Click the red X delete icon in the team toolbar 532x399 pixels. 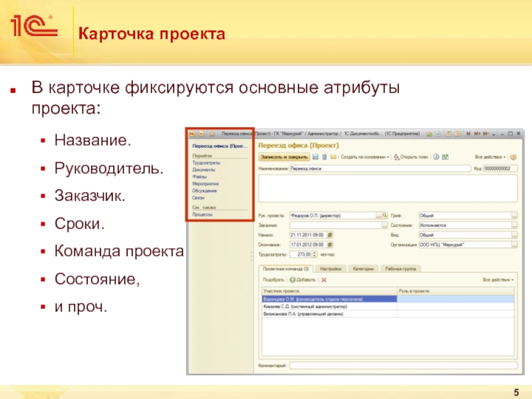324,280
